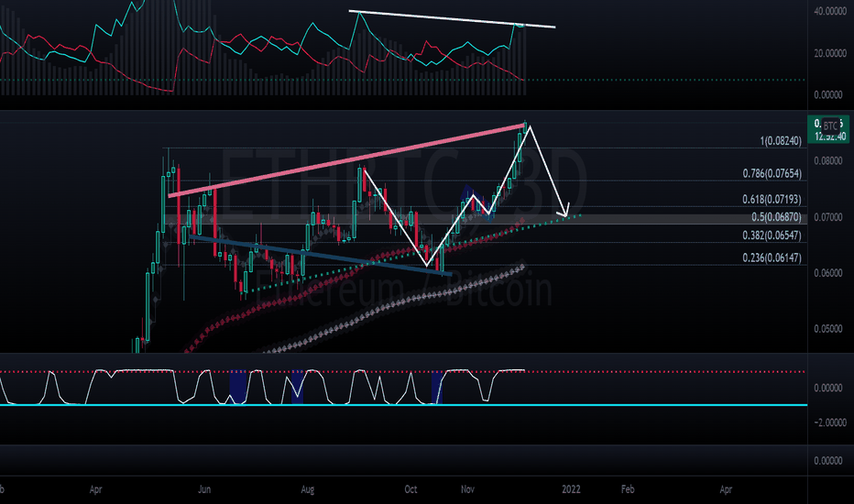Click the green BTC current price badge

(x=827, y=130)
